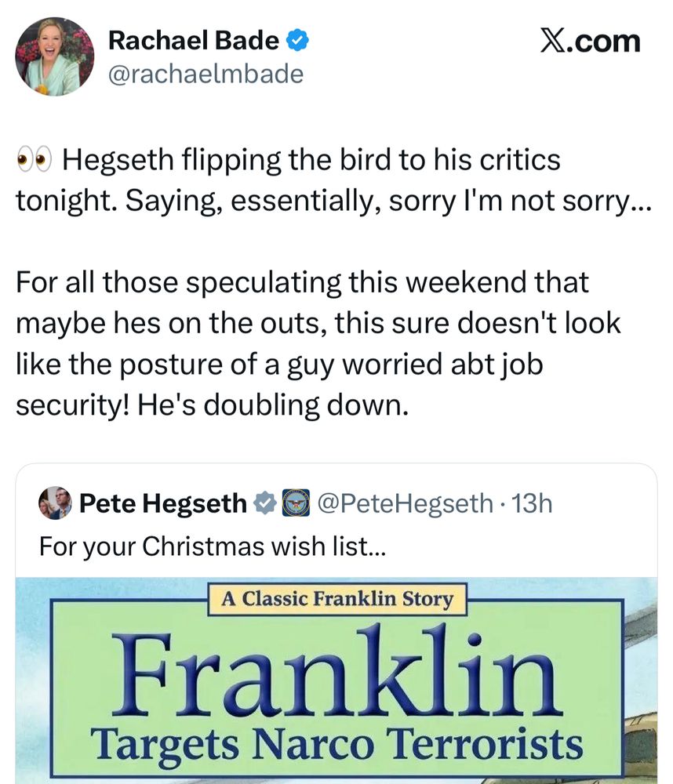673x784 pixels.
Task: Click the government seal affiliation badge
Action: 293,503
